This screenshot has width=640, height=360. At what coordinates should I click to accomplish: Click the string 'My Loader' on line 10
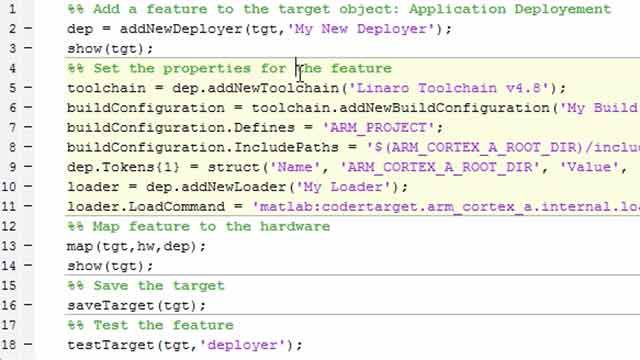[343, 187]
